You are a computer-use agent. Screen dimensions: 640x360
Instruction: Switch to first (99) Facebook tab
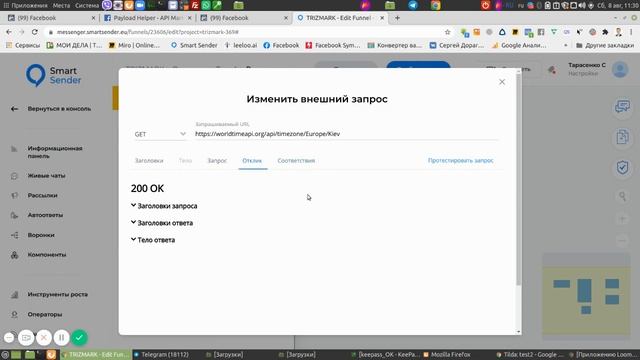click(51, 18)
